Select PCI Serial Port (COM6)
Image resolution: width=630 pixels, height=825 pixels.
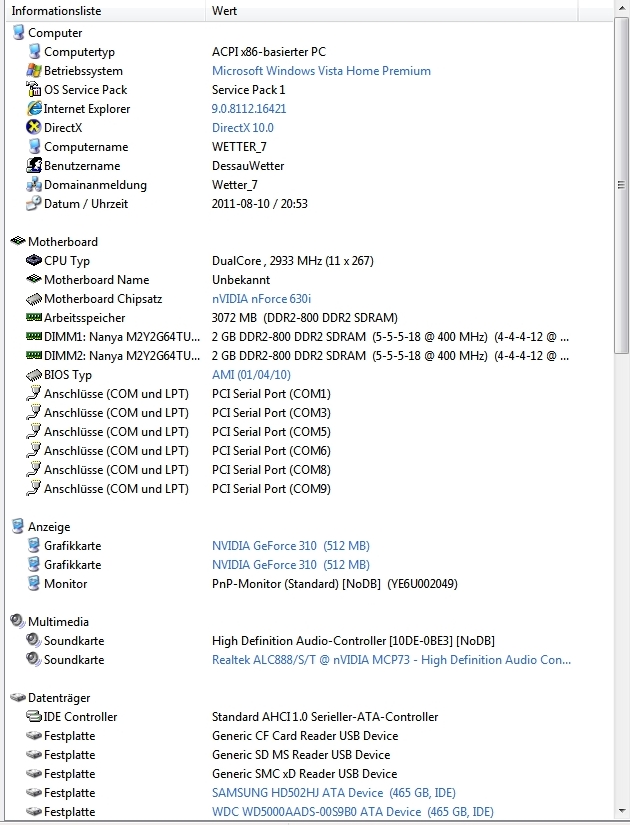click(271, 450)
